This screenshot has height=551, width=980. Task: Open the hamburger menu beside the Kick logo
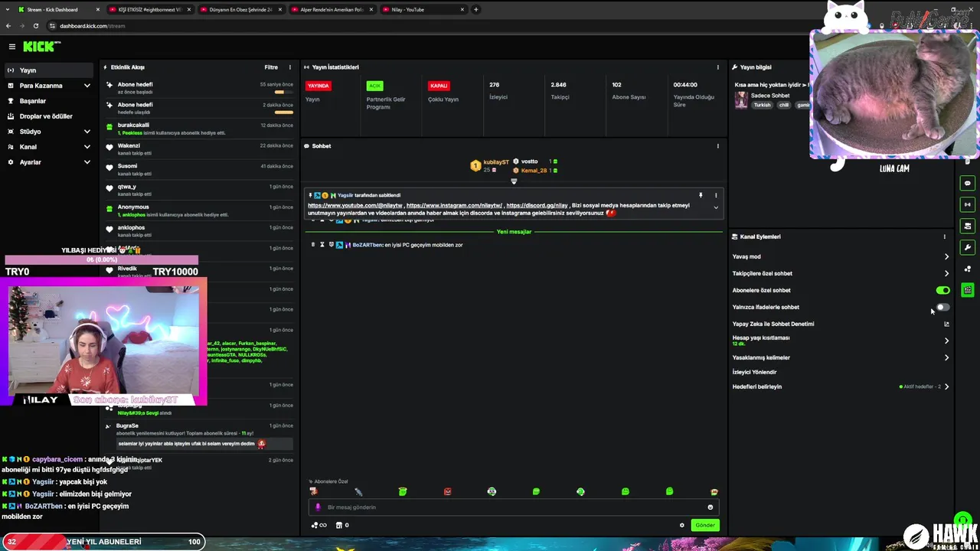pyautogui.click(x=11, y=47)
